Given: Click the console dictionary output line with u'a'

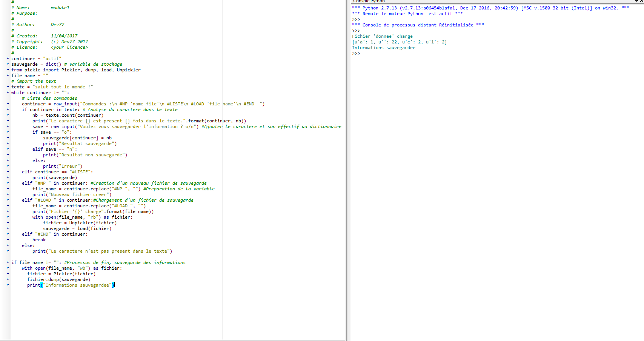Looking at the screenshot, I should click(x=399, y=42).
